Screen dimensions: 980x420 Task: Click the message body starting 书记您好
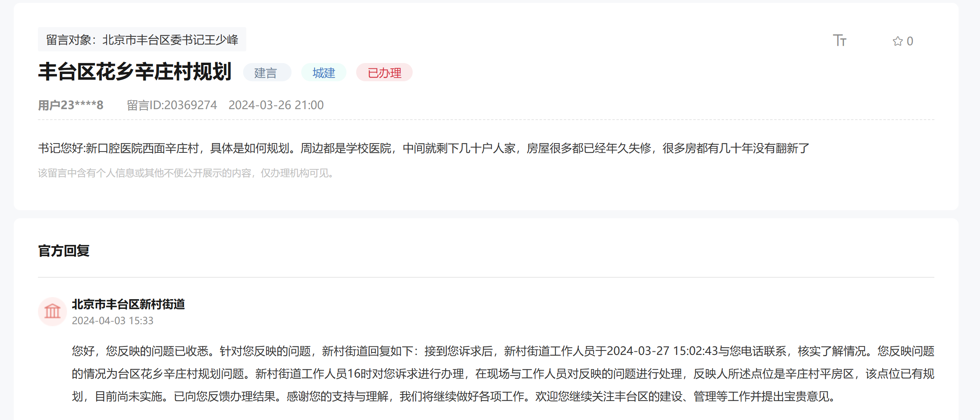423,148
